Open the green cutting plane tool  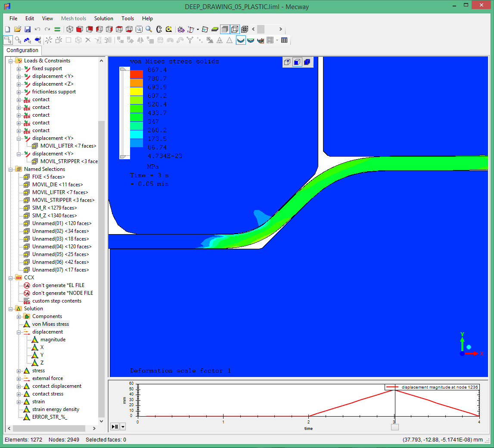[x=215, y=29]
